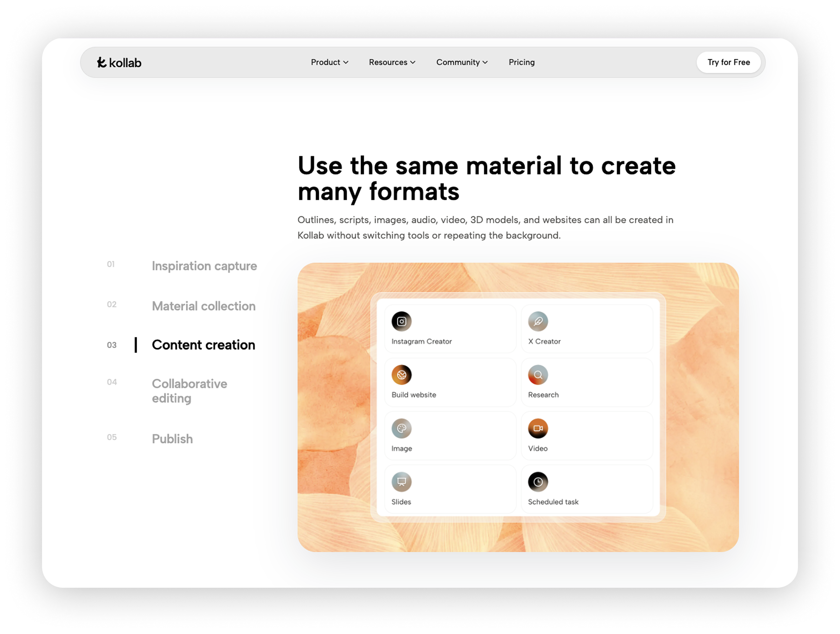Select the Material collection step
Image resolution: width=840 pixels, height=634 pixels.
pyautogui.click(x=204, y=306)
